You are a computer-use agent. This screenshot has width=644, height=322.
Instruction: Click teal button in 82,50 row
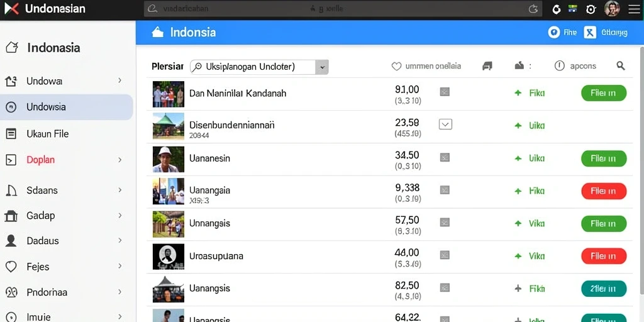[604, 289]
